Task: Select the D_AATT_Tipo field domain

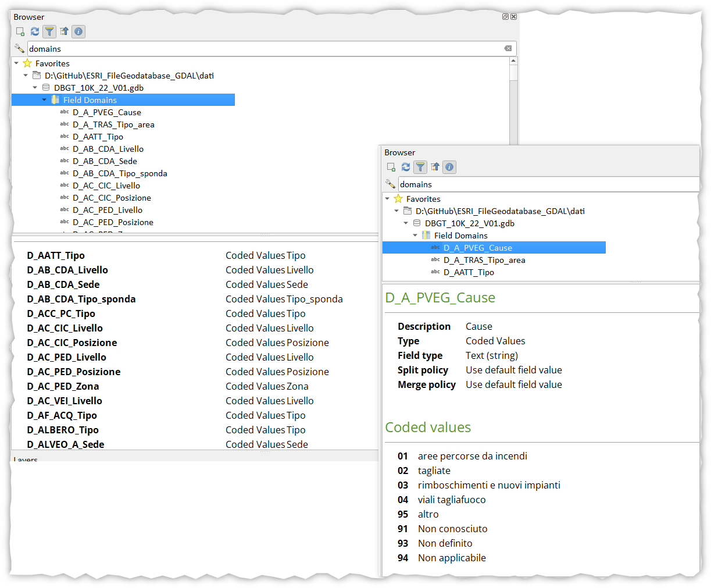Action: point(98,136)
